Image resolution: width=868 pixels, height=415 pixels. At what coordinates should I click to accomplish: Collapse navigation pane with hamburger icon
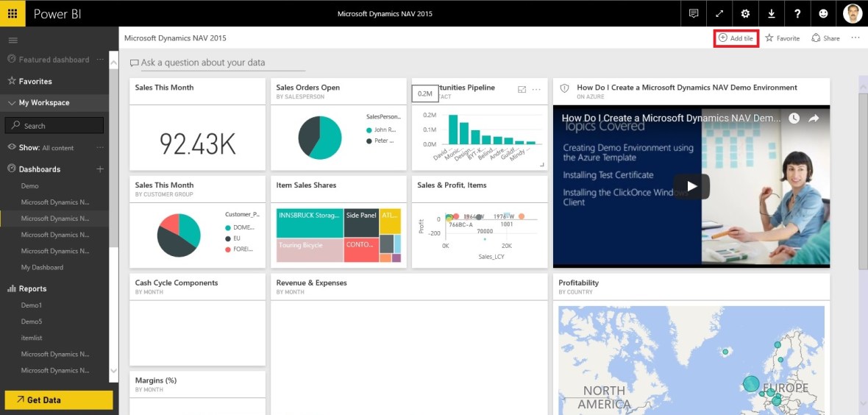point(13,40)
